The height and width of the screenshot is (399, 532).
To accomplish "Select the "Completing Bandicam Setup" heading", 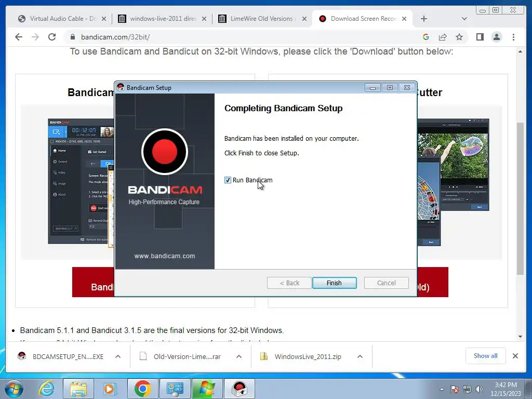I will [x=283, y=108].
